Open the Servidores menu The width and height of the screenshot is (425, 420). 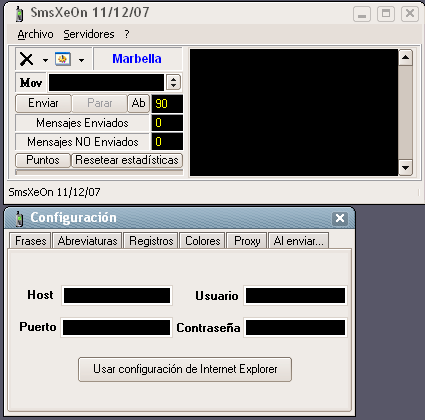click(x=89, y=34)
